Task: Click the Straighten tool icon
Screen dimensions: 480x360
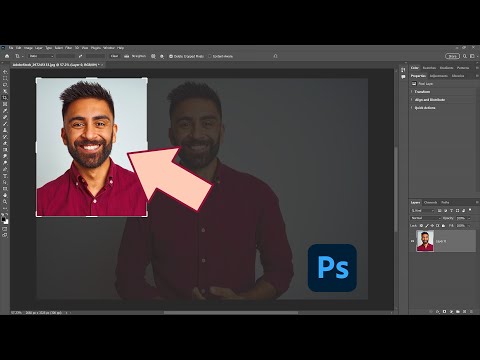Action: pos(127,56)
